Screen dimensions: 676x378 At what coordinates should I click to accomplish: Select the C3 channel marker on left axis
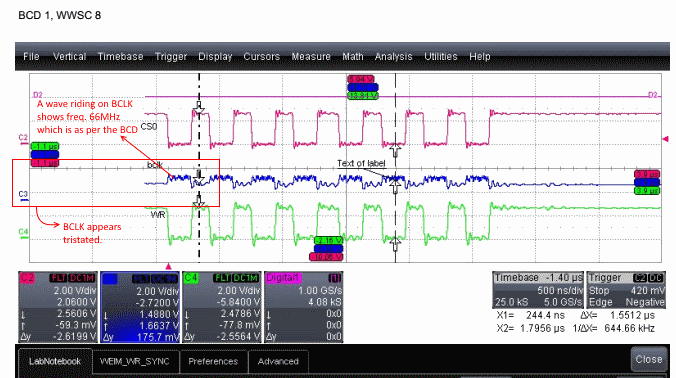click(23, 195)
